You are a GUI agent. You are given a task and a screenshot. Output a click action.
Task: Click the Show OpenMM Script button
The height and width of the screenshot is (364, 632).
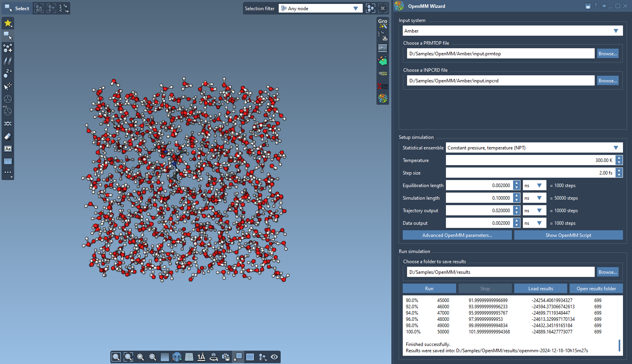click(x=568, y=235)
